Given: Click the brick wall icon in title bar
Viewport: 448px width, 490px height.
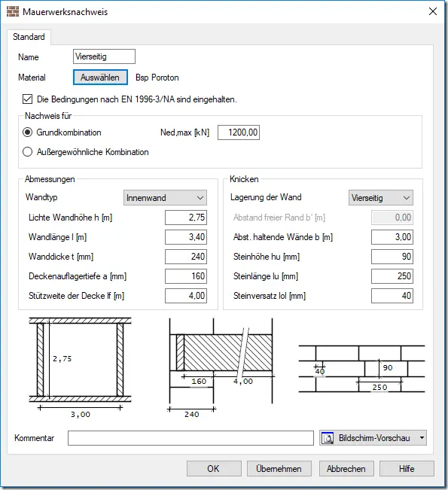Looking at the screenshot, I should point(13,11).
